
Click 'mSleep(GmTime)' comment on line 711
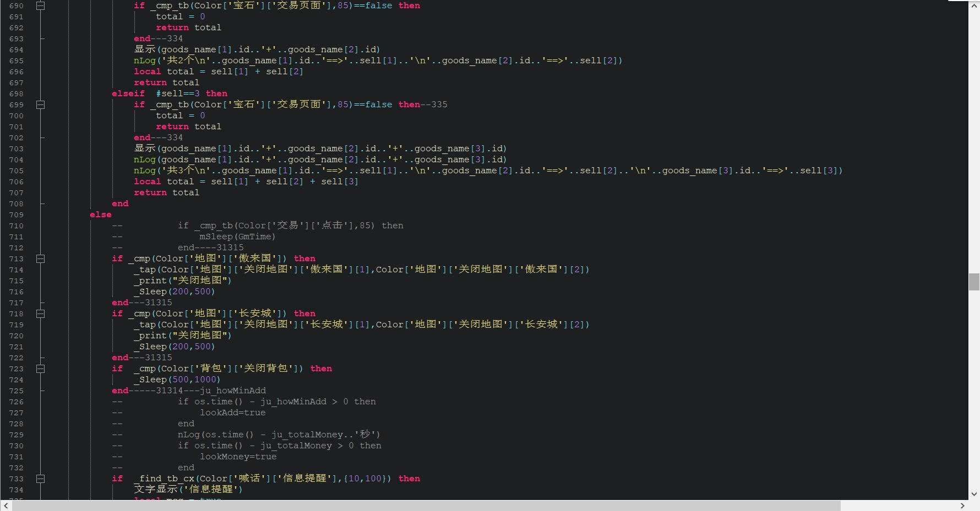237,237
